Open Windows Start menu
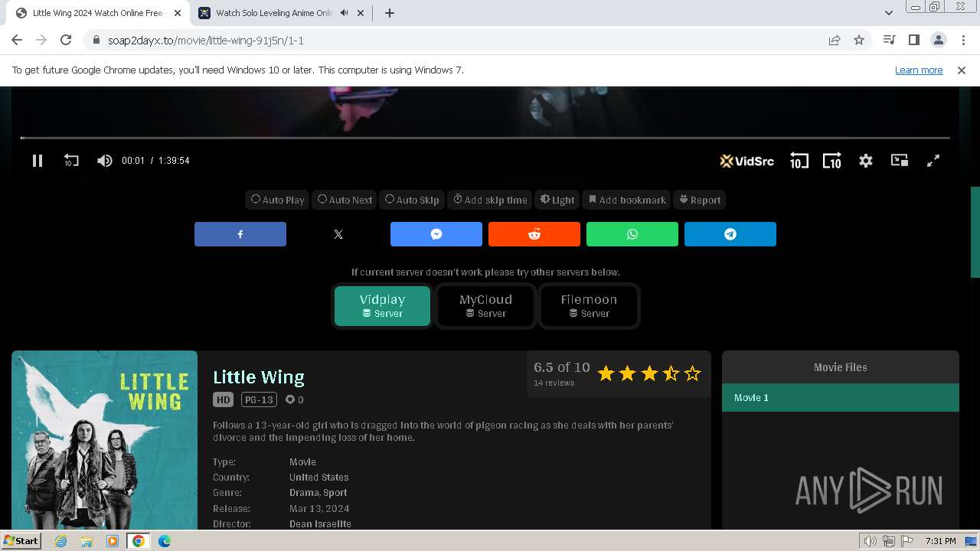980x551 pixels. (21, 541)
